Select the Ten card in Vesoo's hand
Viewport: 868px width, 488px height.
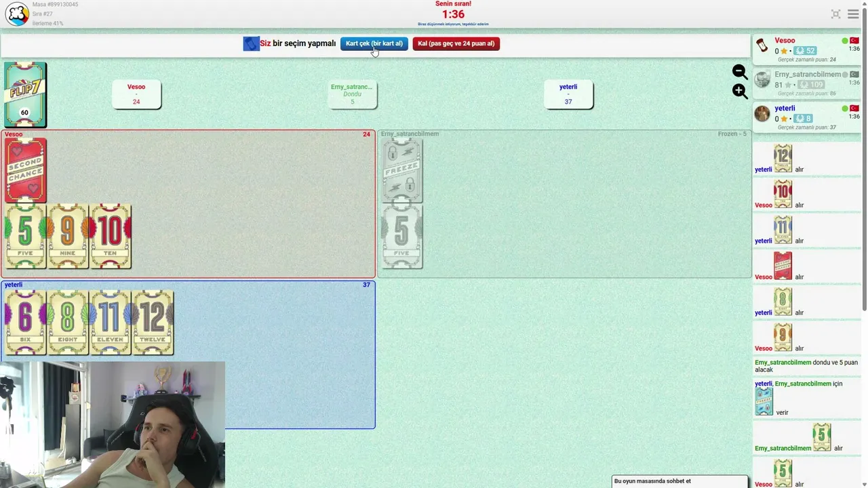(111, 237)
